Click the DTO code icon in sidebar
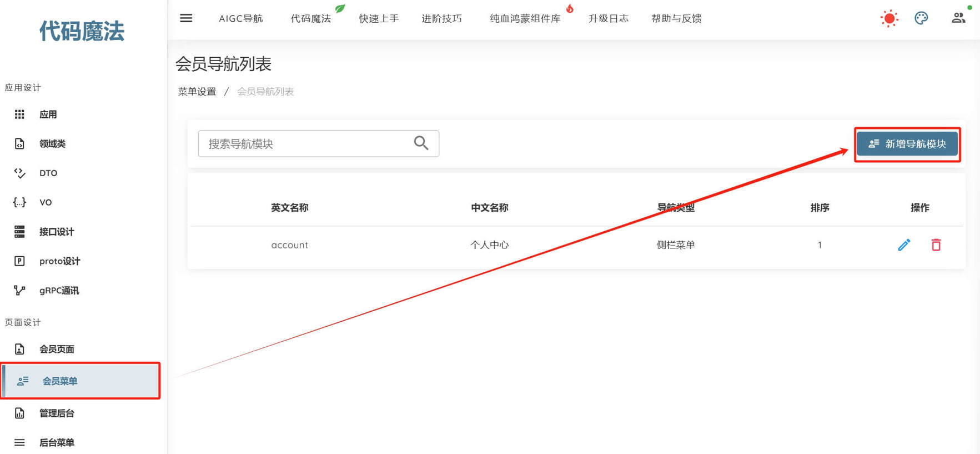Image resolution: width=980 pixels, height=454 pixels. coord(19,173)
